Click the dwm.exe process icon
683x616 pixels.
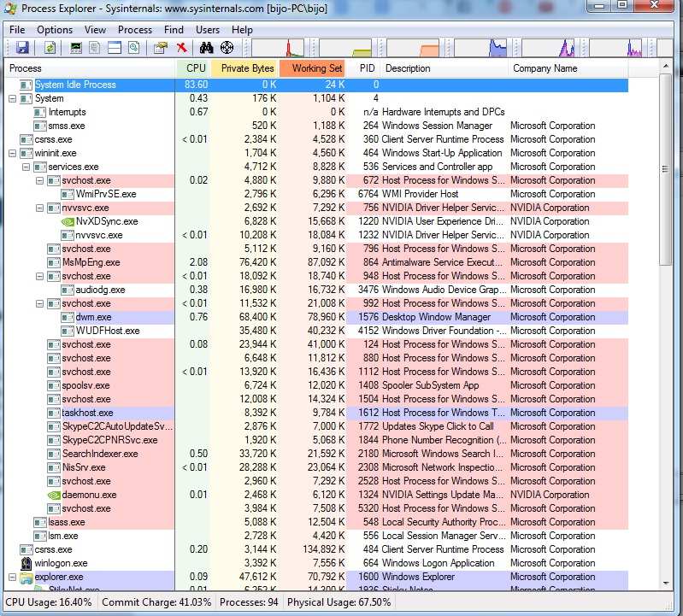pos(68,317)
